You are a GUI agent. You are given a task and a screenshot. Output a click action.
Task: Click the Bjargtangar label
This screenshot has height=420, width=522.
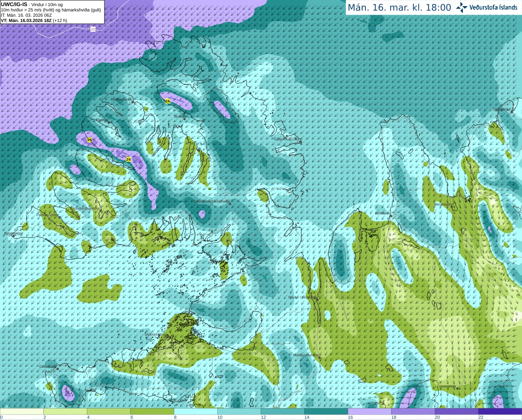tap(13, 233)
